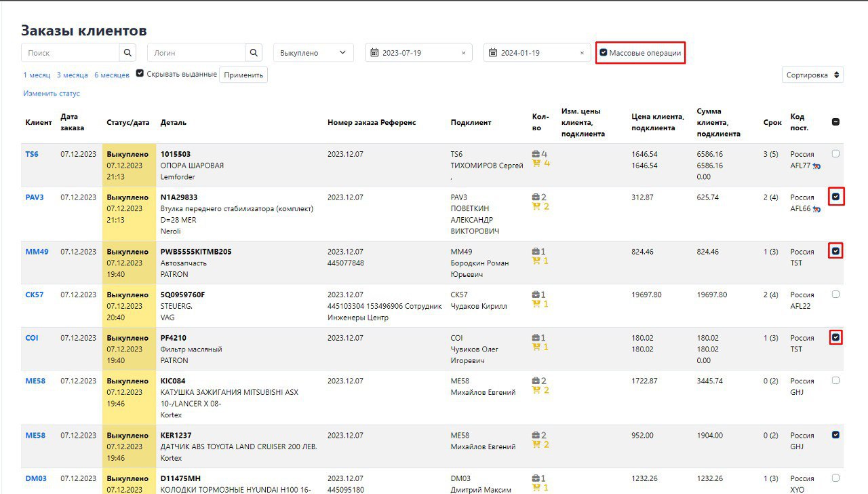Check the row checkbox for client CK57

point(835,294)
